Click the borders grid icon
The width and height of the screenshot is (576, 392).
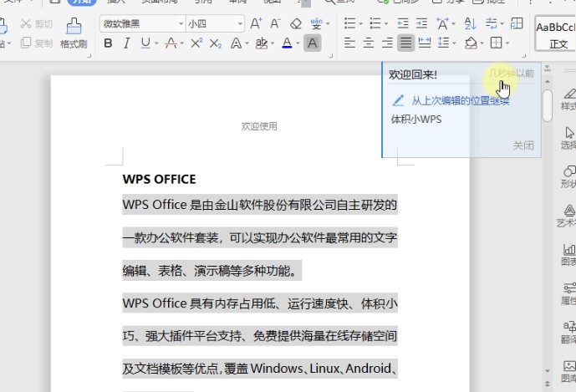tap(496, 43)
